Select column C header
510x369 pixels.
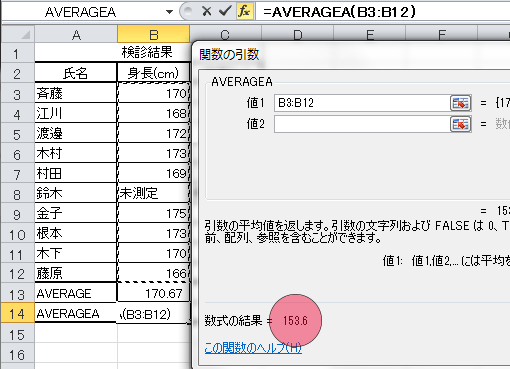point(225,34)
